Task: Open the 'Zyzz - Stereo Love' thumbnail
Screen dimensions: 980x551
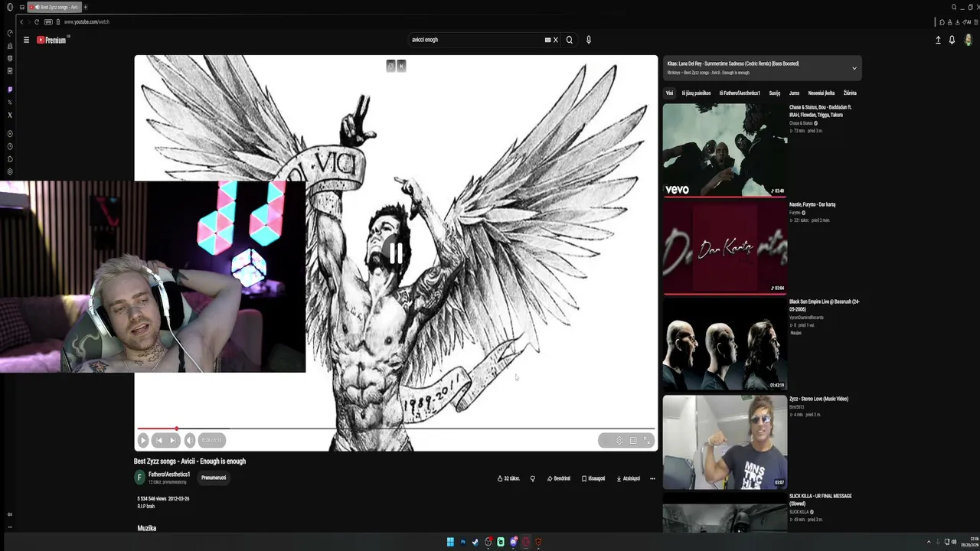Action: coord(725,442)
